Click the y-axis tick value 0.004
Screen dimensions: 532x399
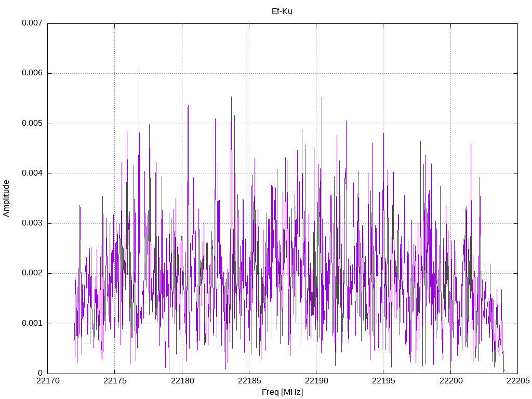32,173
